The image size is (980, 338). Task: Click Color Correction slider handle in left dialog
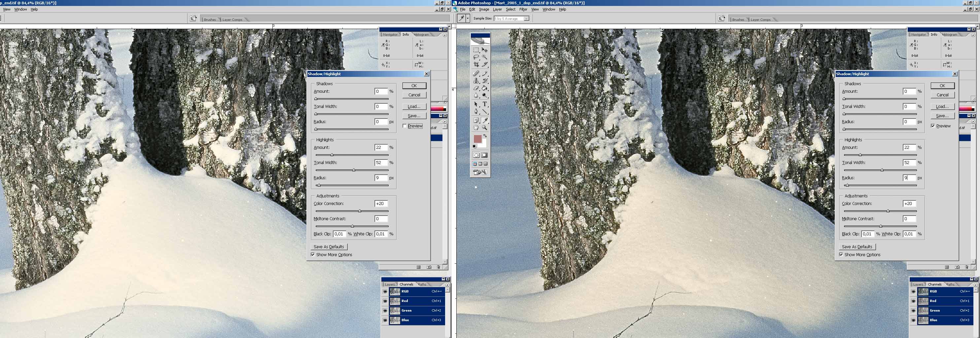pyautogui.click(x=360, y=211)
